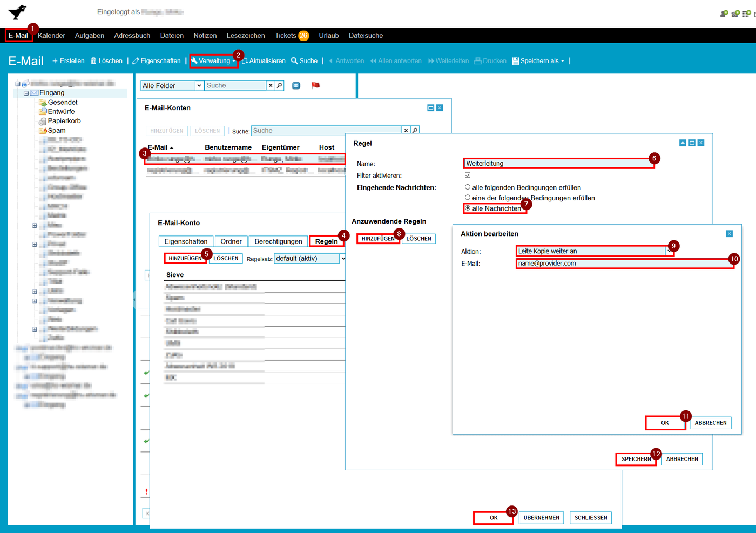756x533 pixels.
Task: Click the SPEICHERN button in the Regel dialog
Action: pos(636,459)
